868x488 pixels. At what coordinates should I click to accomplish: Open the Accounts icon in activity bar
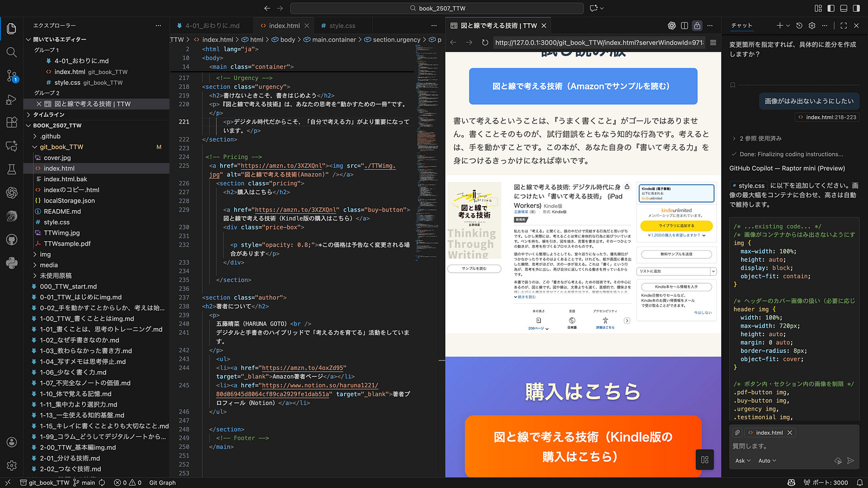11,442
